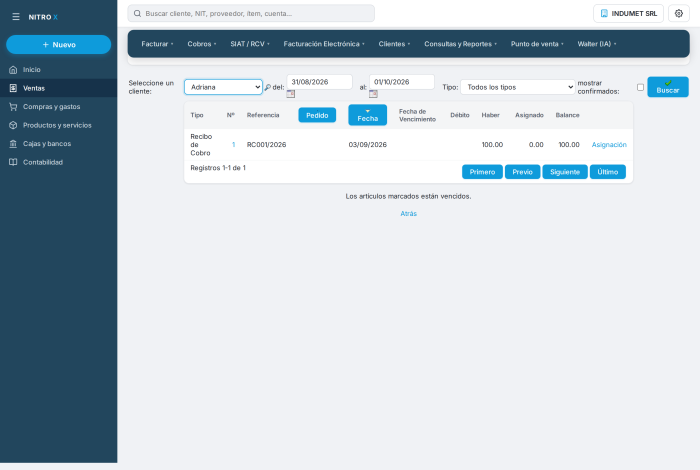This screenshot has width=700, height=470.
Task: Click the Previo pagination button
Action: [x=522, y=172]
